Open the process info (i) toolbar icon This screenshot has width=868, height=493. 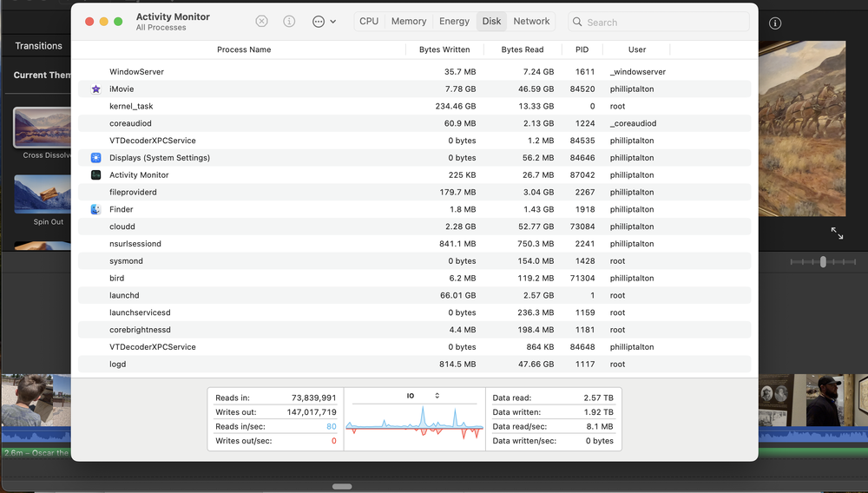(x=289, y=21)
